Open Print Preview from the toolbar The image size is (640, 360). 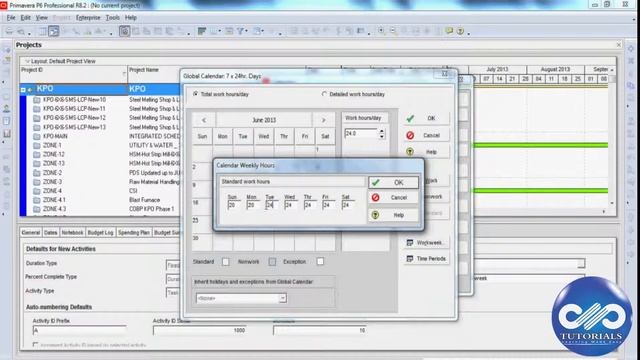(x=21, y=31)
